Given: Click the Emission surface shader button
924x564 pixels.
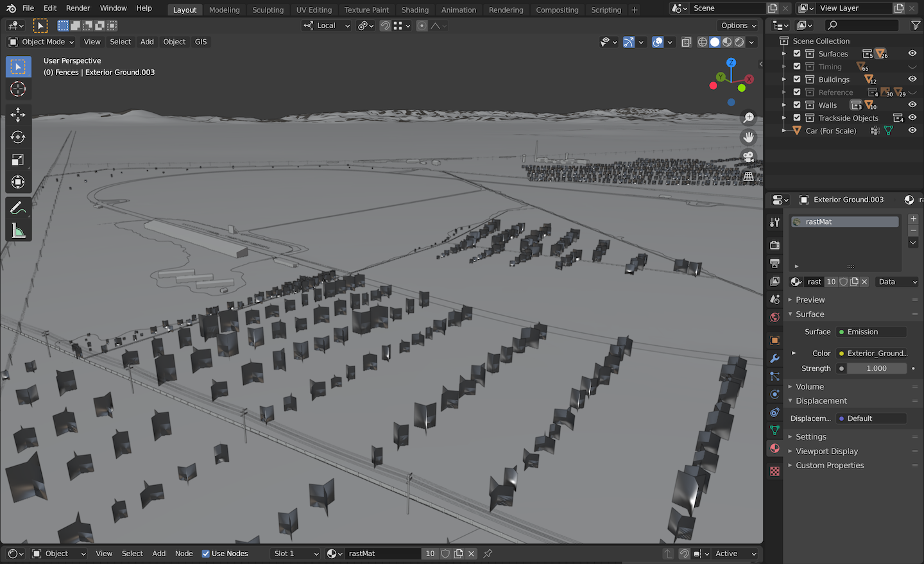Looking at the screenshot, I should (x=871, y=332).
